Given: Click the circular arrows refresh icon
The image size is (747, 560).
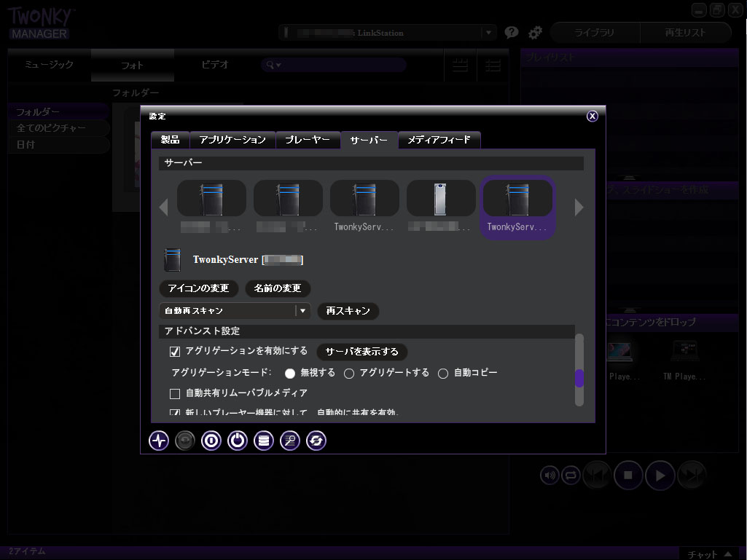Looking at the screenshot, I should (x=316, y=441).
